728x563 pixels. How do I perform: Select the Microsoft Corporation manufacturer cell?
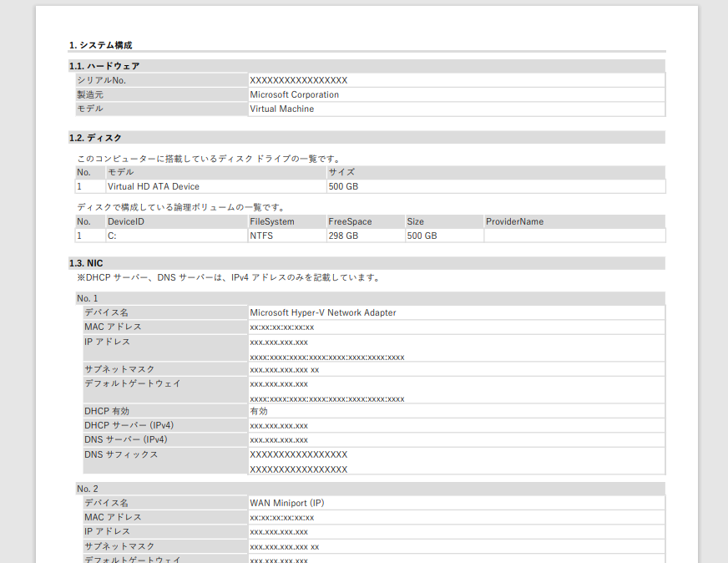coord(293,94)
